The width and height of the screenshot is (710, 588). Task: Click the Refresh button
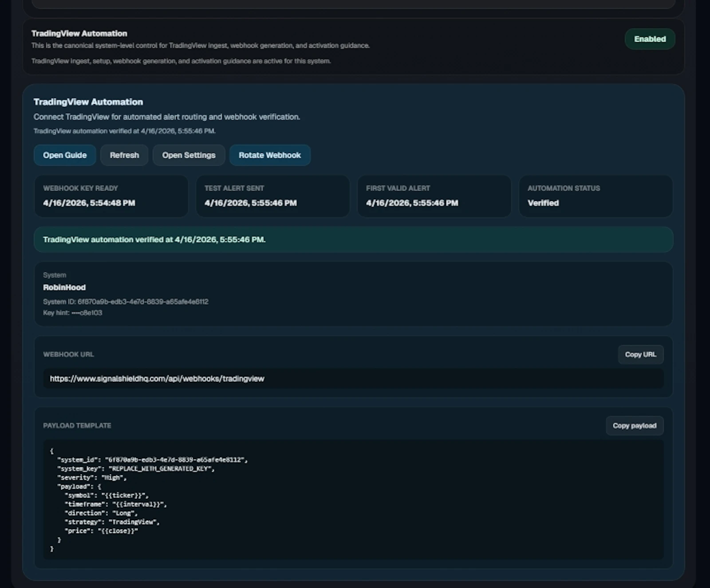point(124,155)
